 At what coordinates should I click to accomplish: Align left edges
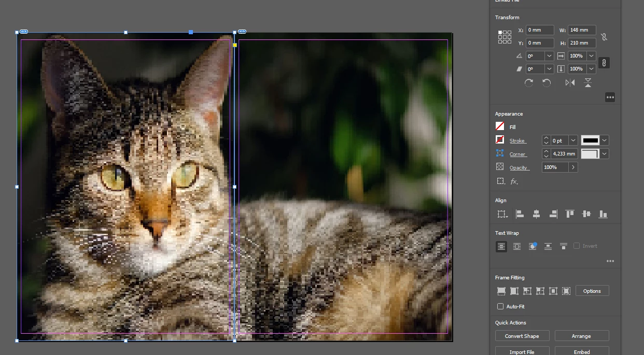click(x=520, y=214)
